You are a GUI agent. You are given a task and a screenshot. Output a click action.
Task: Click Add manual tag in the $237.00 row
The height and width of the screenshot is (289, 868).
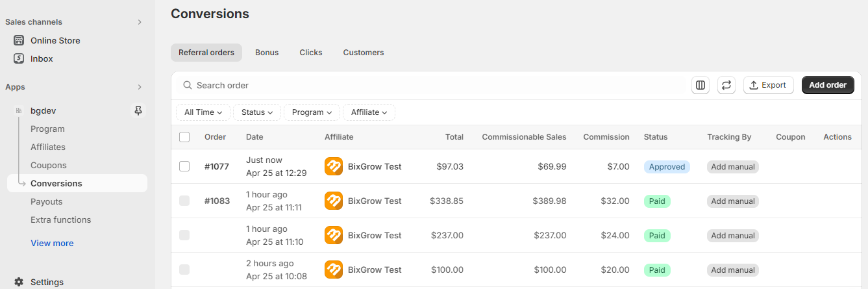click(733, 236)
